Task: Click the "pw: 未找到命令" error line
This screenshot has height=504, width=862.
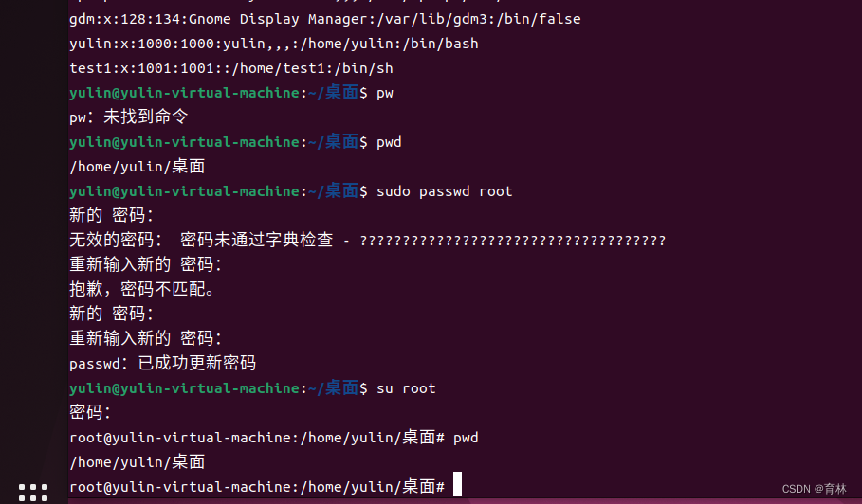Action: (128, 117)
